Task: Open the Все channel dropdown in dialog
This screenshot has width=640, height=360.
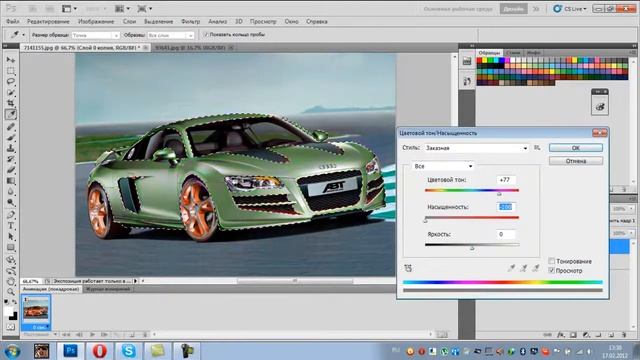Action: coord(442,166)
